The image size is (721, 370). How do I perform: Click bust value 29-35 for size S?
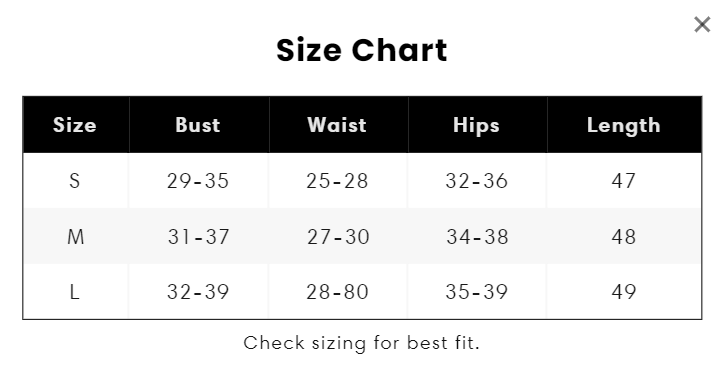(198, 181)
